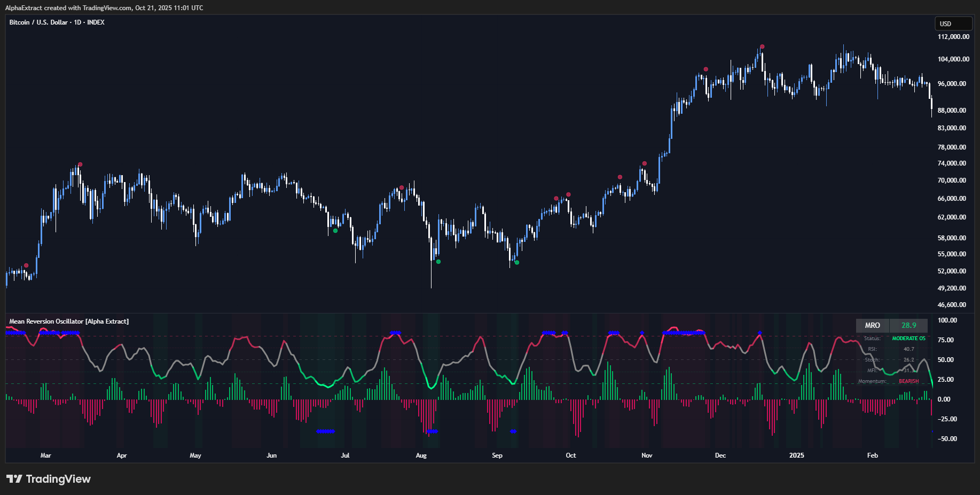Click the Momentum: label

872,381
